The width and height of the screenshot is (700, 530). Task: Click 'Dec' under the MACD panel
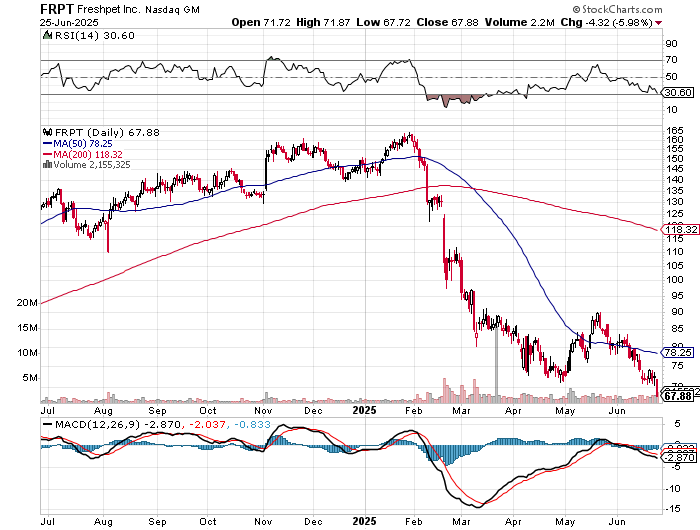(x=313, y=522)
